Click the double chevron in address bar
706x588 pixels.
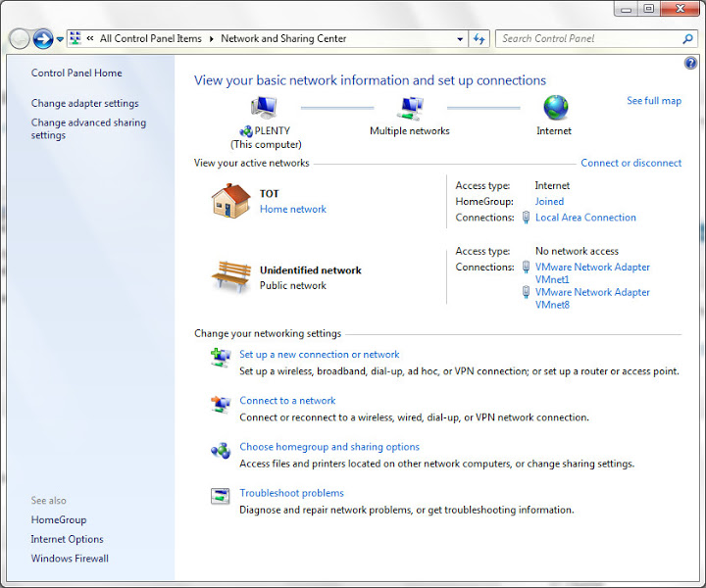pos(90,38)
